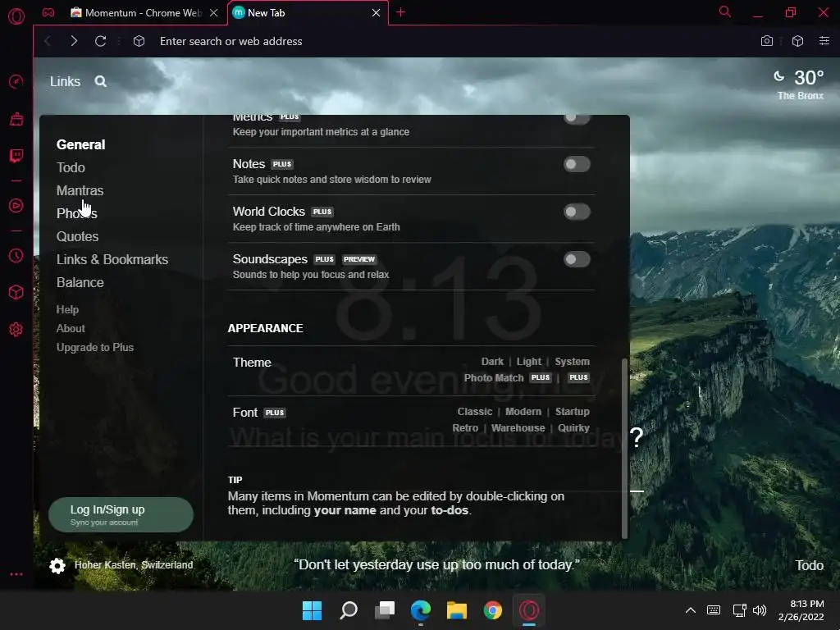840x630 pixels.
Task: Click the Log In/Sign up button
Action: 121,515
